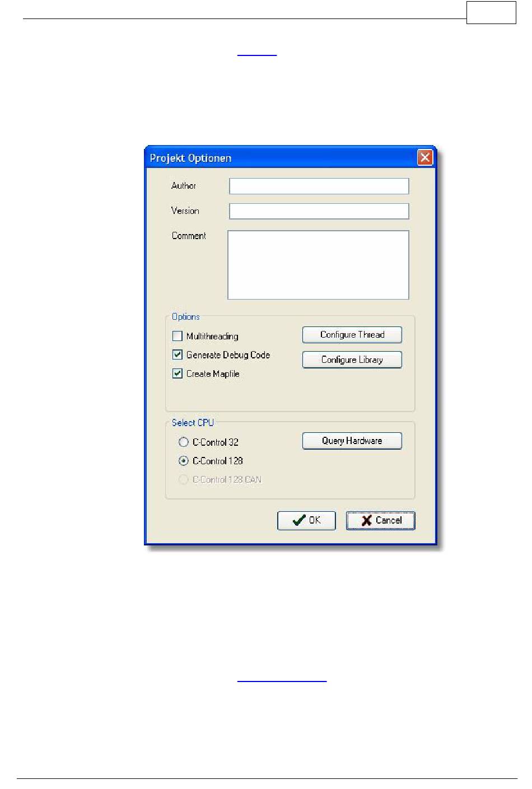Click the Cancel button with X icon
This screenshot has height=789, width=532.
coord(380,520)
